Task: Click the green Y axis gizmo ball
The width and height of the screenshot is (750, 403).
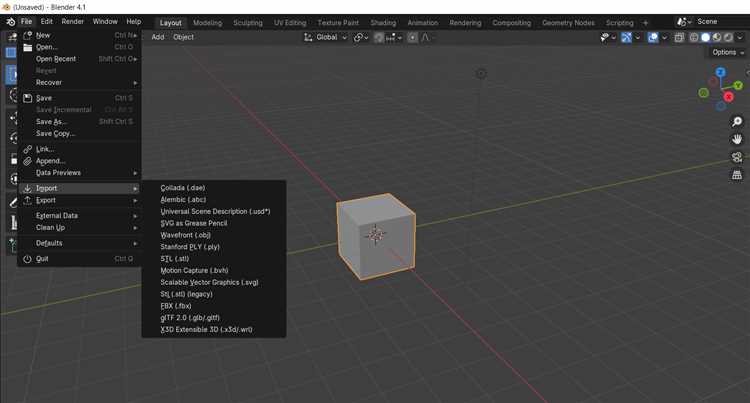Action: pos(738,86)
